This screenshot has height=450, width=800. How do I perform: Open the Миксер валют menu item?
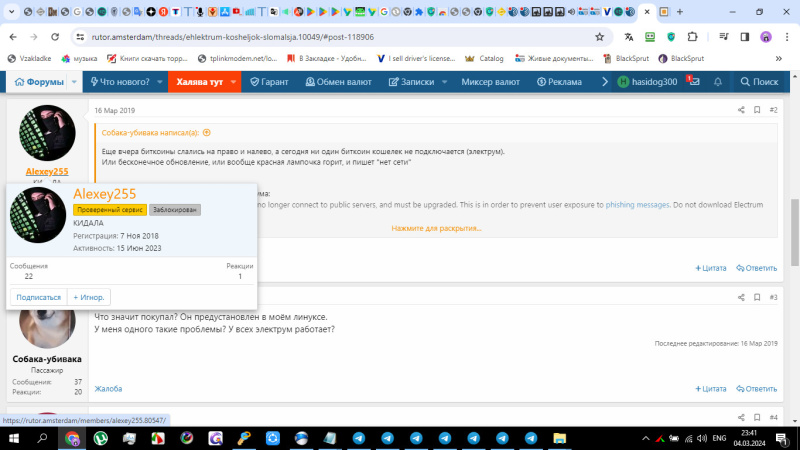(490, 82)
